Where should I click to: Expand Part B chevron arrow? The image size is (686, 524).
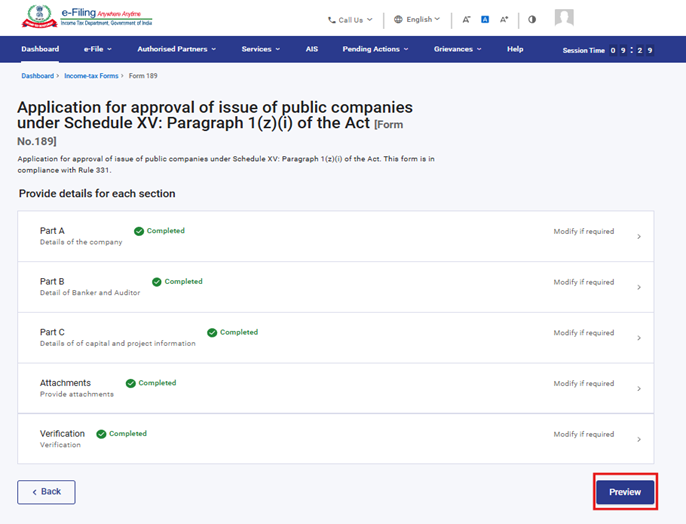[x=638, y=288]
